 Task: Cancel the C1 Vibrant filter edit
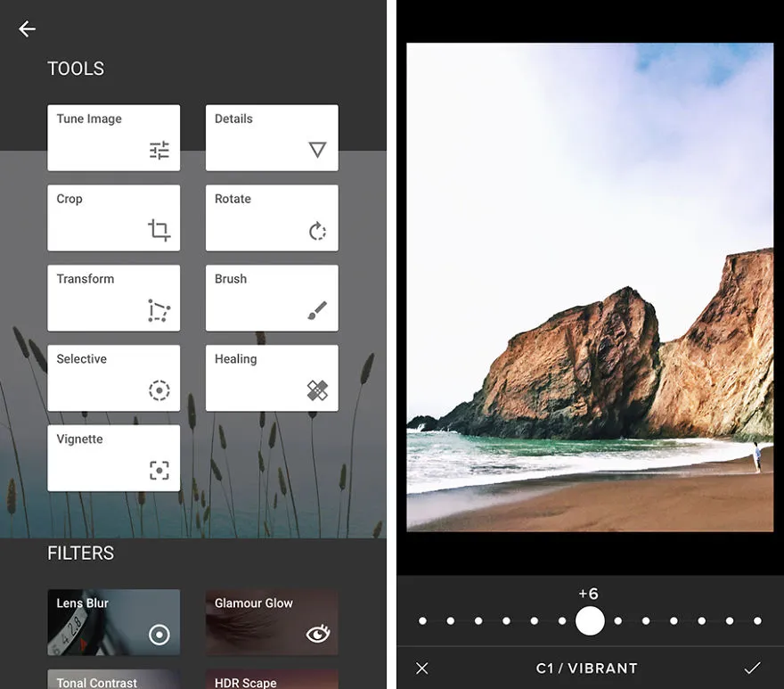(422, 668)
